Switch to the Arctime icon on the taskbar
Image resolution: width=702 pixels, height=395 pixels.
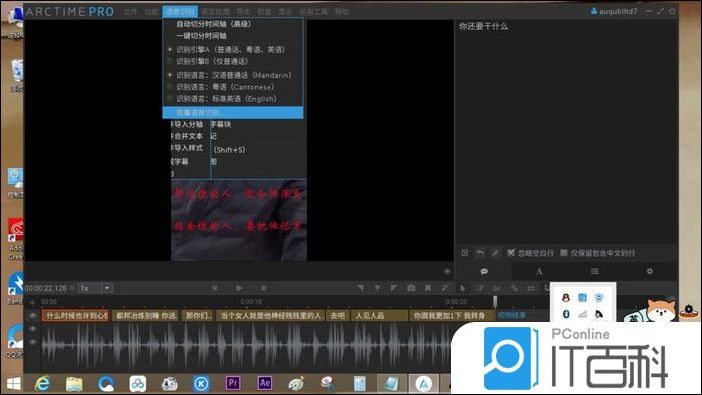(x=423, y=384)
